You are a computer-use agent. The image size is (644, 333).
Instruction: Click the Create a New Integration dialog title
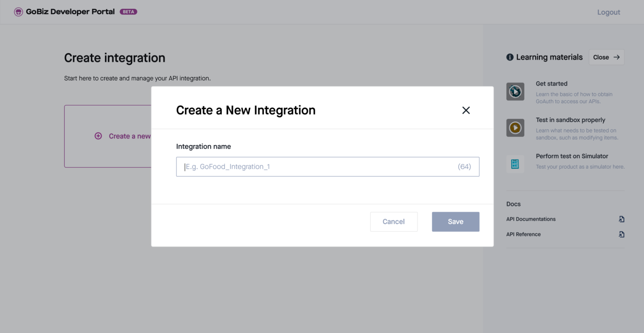click(246, 110)
